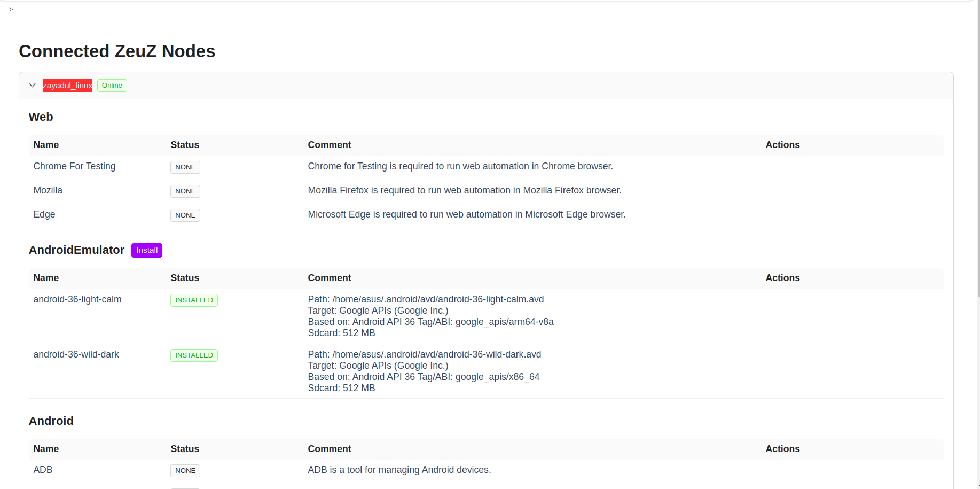Click INSTALLED badge for android-36-light-calm

point(194,300)
